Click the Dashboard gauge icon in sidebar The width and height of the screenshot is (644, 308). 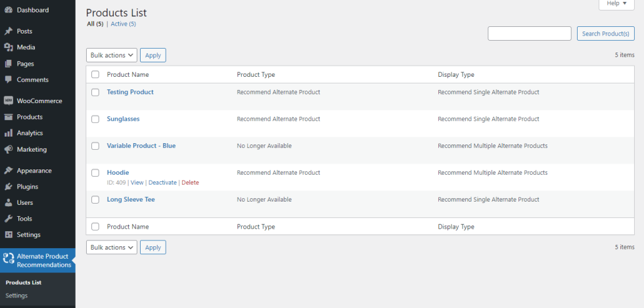pos(9,10)
